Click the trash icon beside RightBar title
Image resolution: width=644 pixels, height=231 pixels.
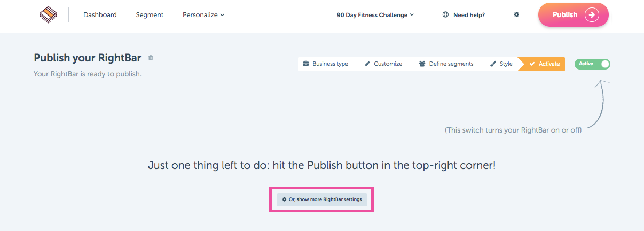coord(151,58)
